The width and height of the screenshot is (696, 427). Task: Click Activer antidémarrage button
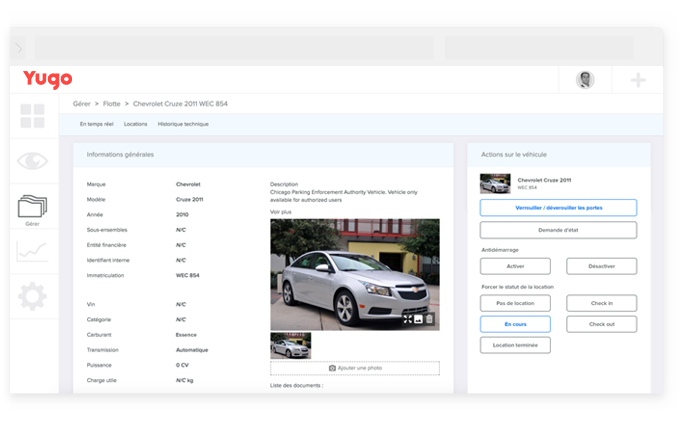click(515, 266)
